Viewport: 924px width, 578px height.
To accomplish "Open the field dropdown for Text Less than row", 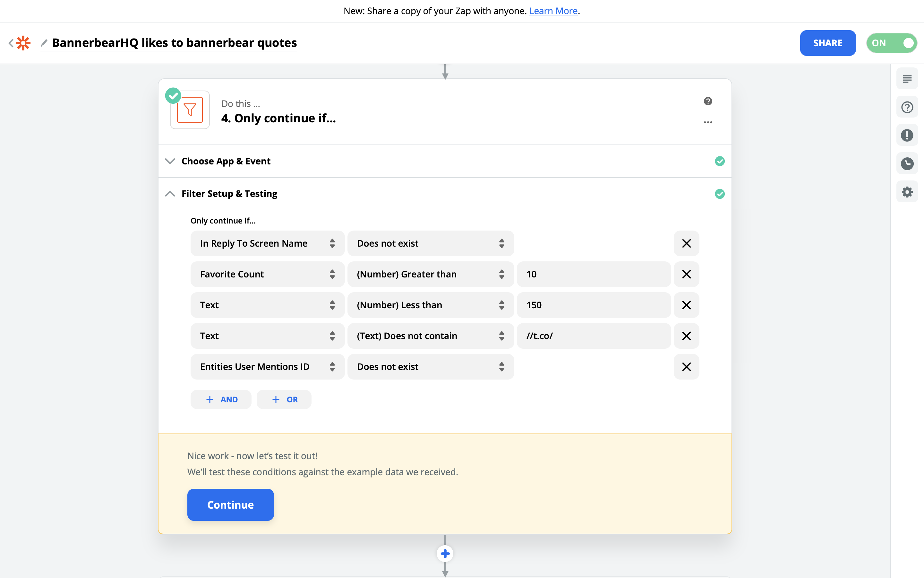I will pos(268,305).
